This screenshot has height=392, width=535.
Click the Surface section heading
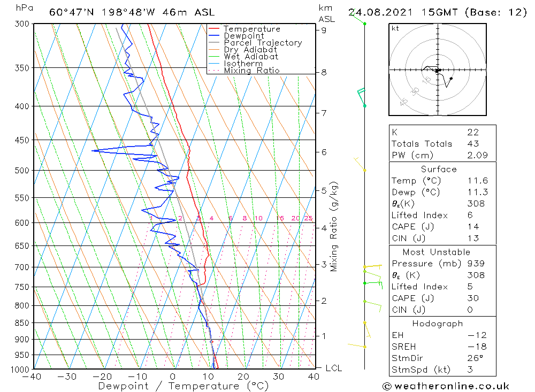click(439, 169)
